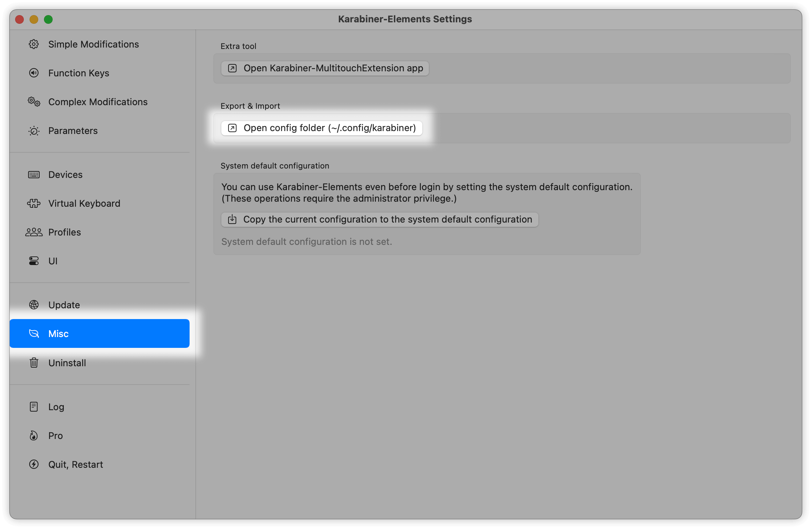Switch to the Devices section
Image resolution: width=812 pixels, height=529 pixels.
point(100,175)
